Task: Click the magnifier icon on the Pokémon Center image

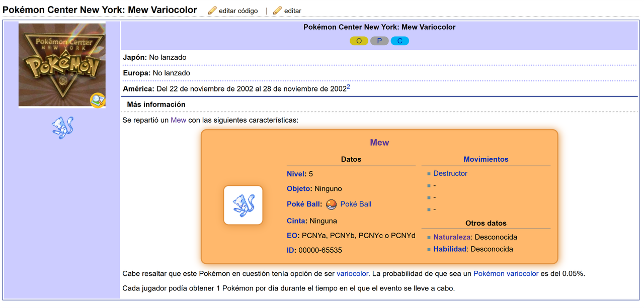Action: [97, 100]
